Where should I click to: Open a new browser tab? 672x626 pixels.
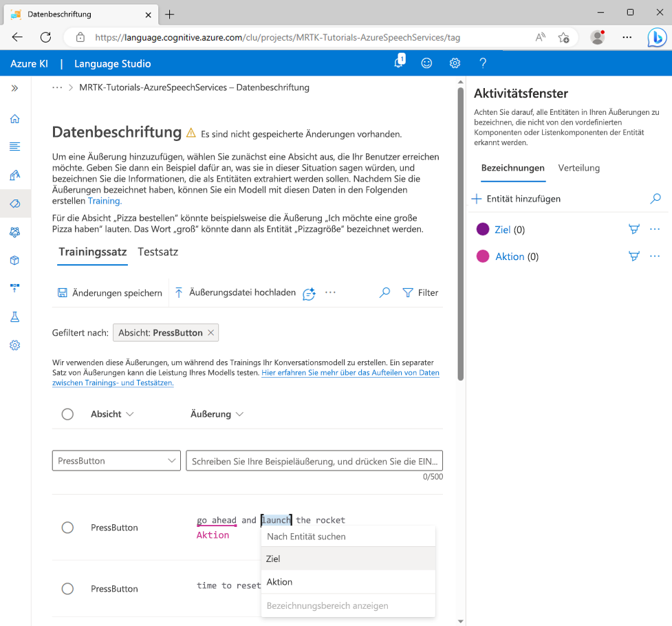click(170, 14)
